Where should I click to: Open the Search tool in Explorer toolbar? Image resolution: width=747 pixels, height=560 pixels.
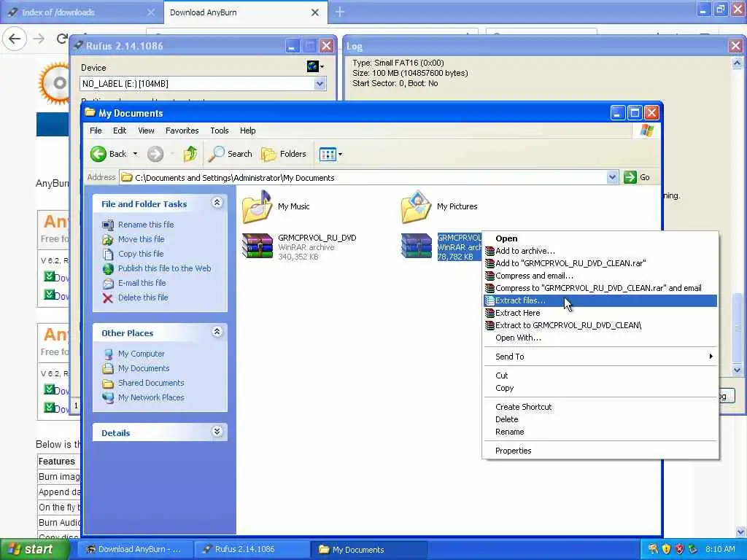(230, 154)
